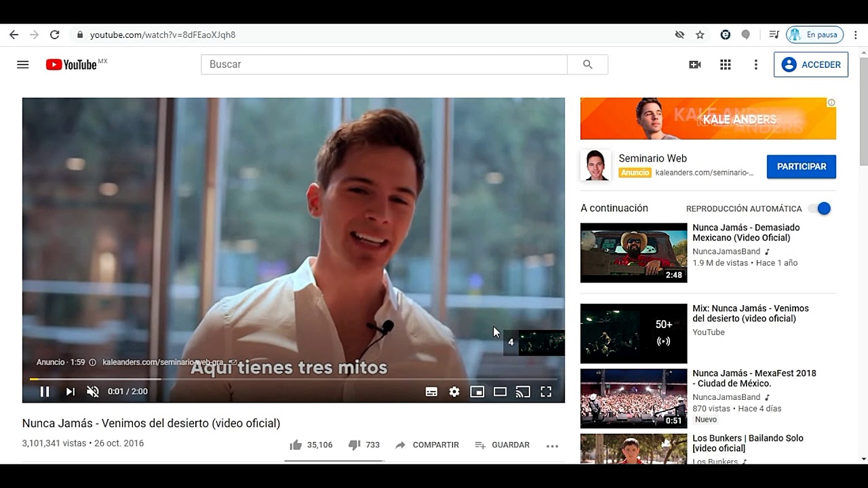
Task: Click the ACCEDER sign-in button
Action: tap(811, 64)
